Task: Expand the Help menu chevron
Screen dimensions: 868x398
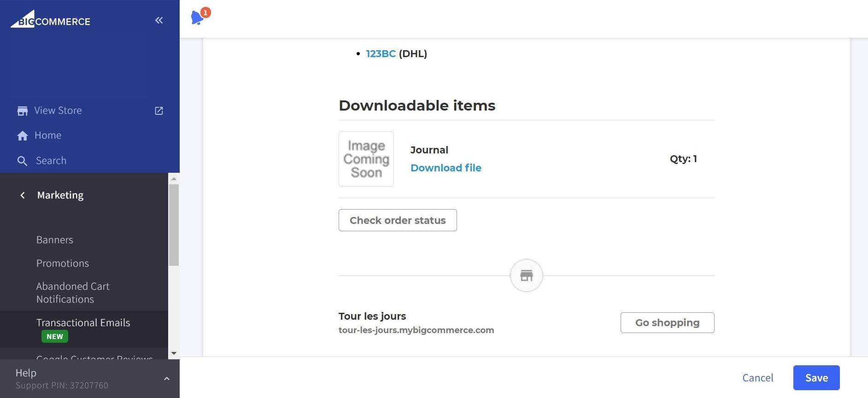Action: pyautogui.click(x=167, y=379)
